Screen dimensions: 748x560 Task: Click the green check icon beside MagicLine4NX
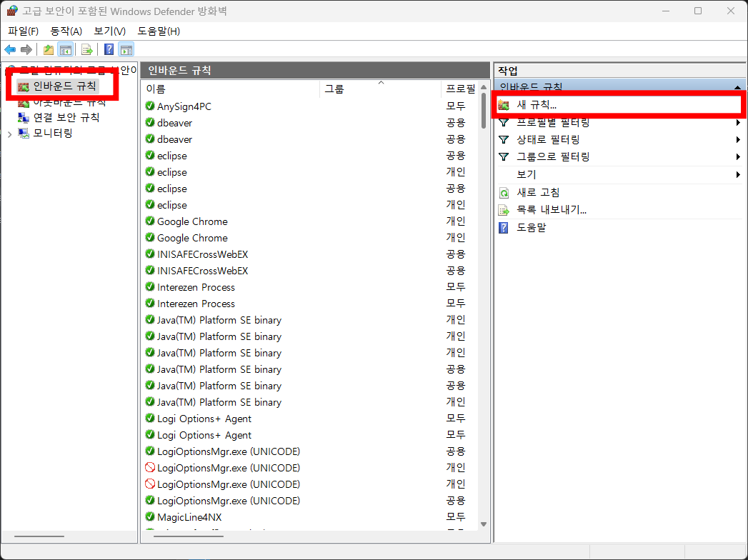point(150,516)
